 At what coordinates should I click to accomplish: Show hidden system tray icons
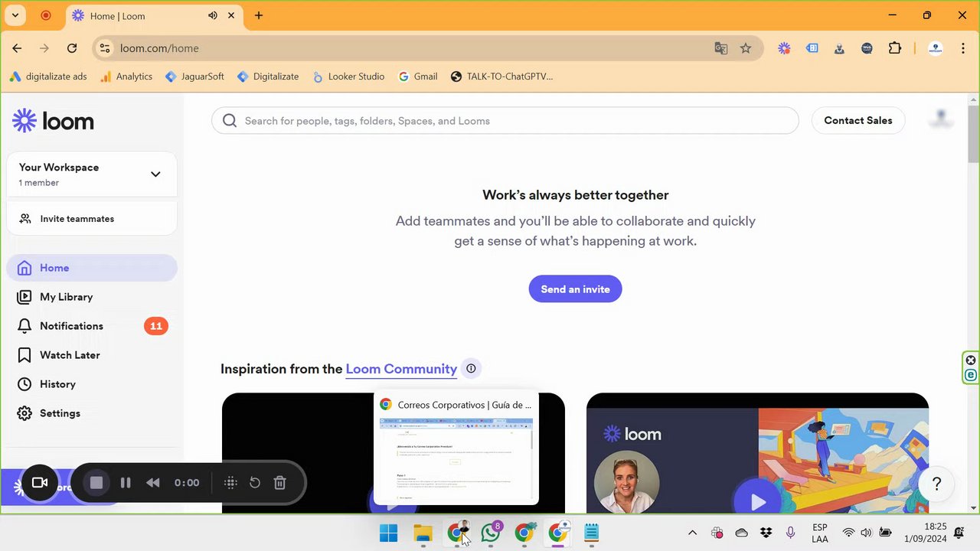[x=692, y=533]
